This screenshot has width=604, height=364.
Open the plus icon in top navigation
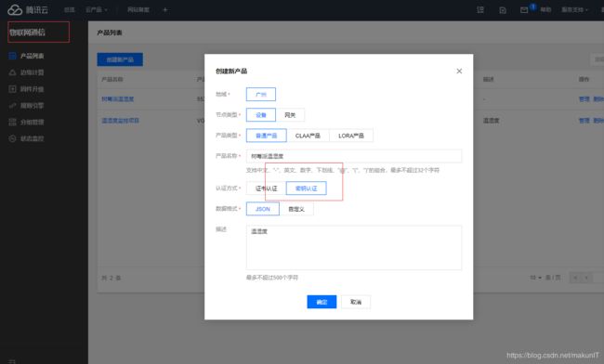165,9
